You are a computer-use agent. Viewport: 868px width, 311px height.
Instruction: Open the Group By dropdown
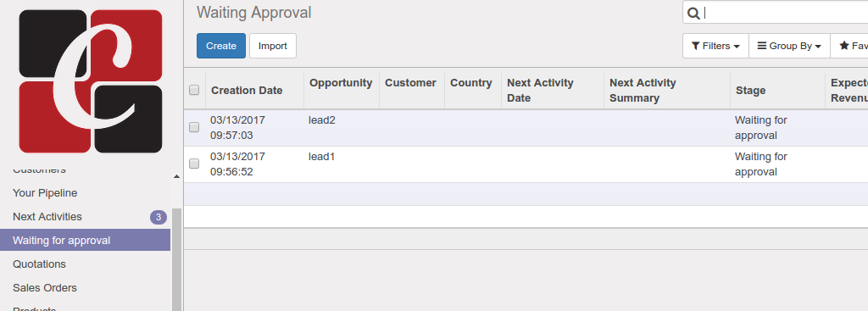pos(789,46)
